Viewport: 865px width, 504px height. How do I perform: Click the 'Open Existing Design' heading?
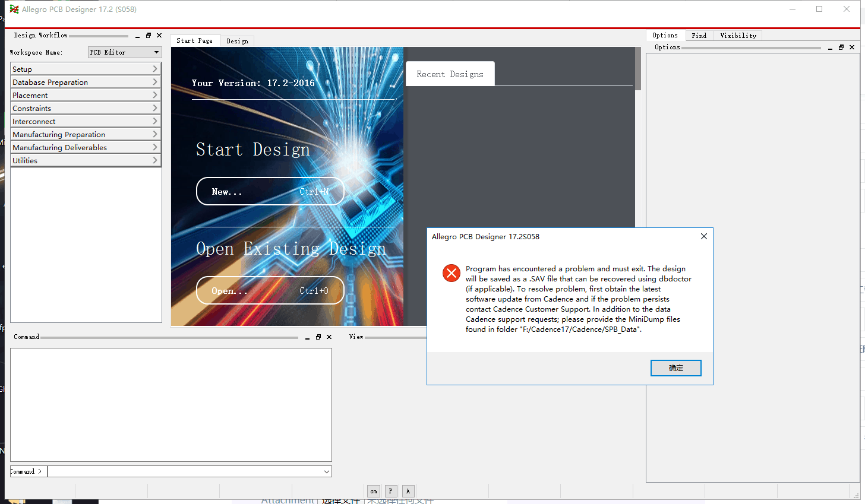point(291,249)
